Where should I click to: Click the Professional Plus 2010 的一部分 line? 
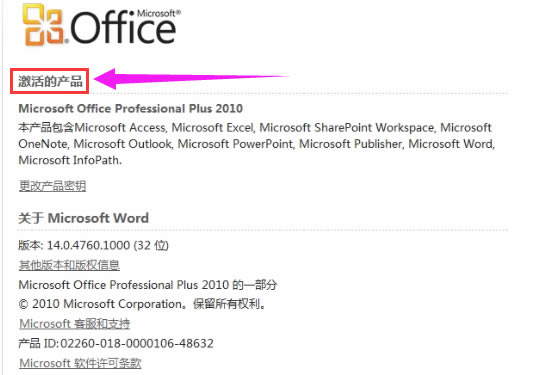pyautogui.click(x=148, y=285)
